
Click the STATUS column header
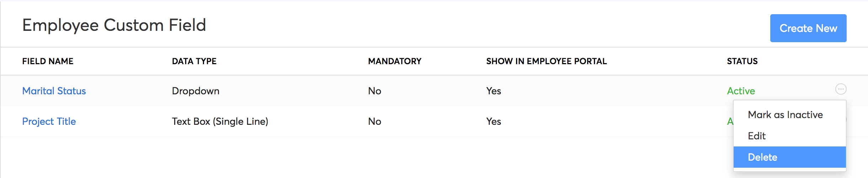(x=742, y=61)
